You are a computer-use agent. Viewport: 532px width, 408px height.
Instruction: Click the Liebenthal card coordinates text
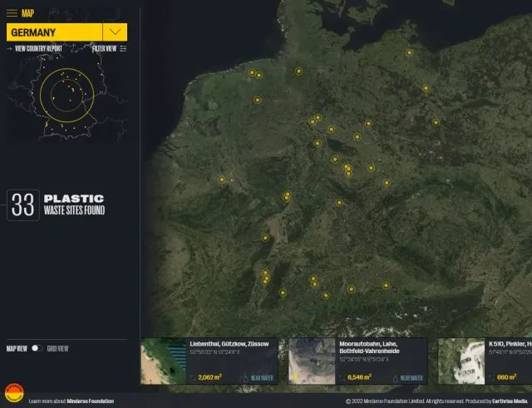(x=214, y=352)
